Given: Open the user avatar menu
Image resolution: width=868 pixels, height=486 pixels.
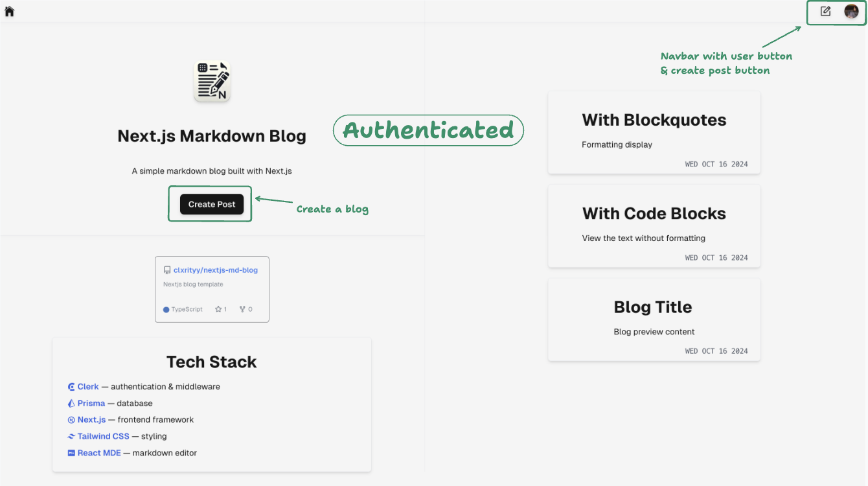Looking at the screenshot, I should pos(851,11).
